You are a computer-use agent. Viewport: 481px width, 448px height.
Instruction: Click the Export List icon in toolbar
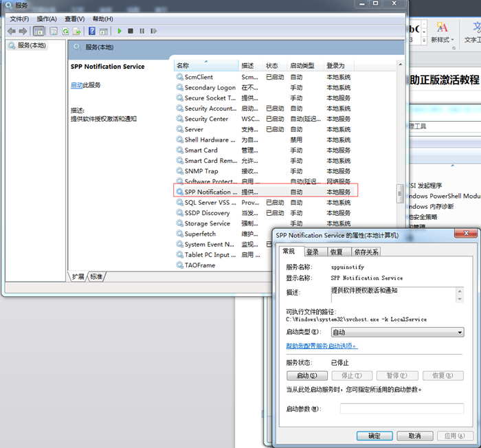coord(77,31)
